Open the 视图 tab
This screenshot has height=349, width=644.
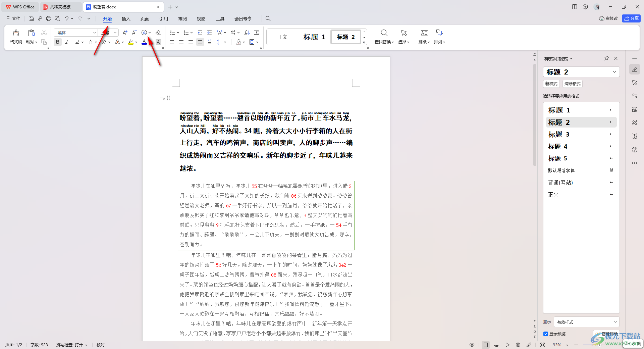click(201, 19)
